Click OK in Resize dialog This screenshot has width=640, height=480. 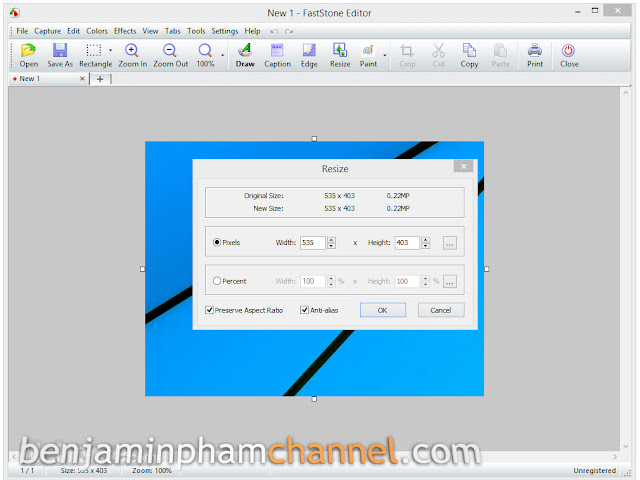tap(382, 310)
